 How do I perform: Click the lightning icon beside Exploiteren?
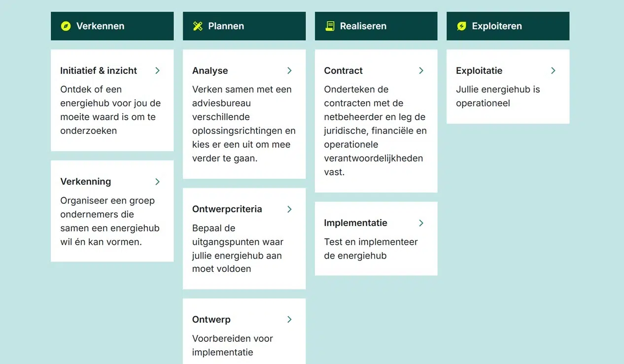[x=461, y=26]
